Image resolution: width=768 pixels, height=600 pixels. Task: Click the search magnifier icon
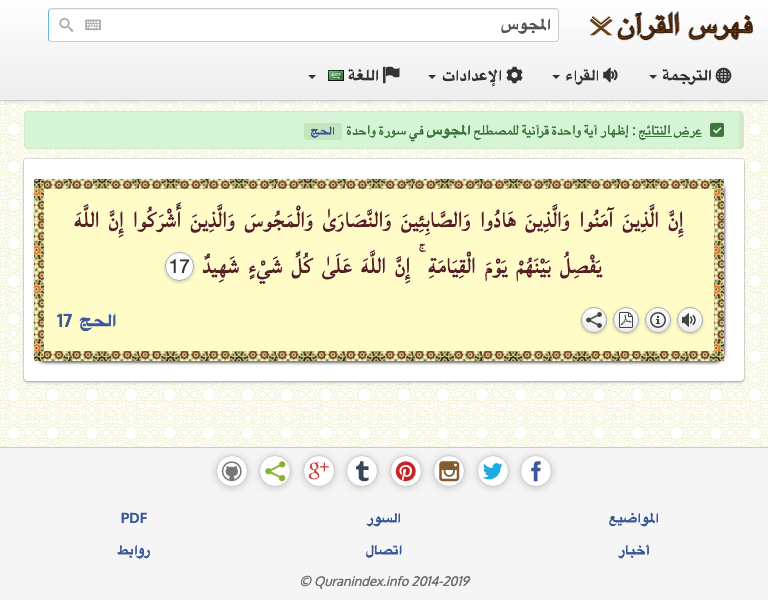pyautogui.click(x=66, y=25)
